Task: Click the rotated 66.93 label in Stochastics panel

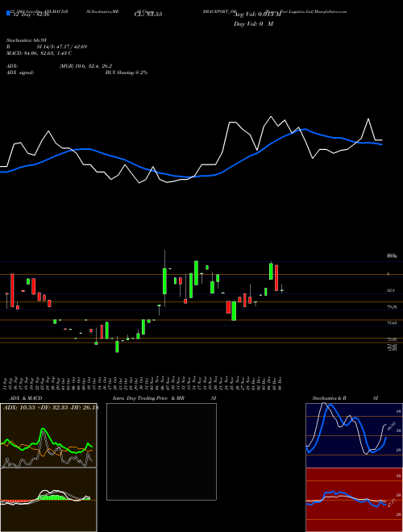Action: 391,426
